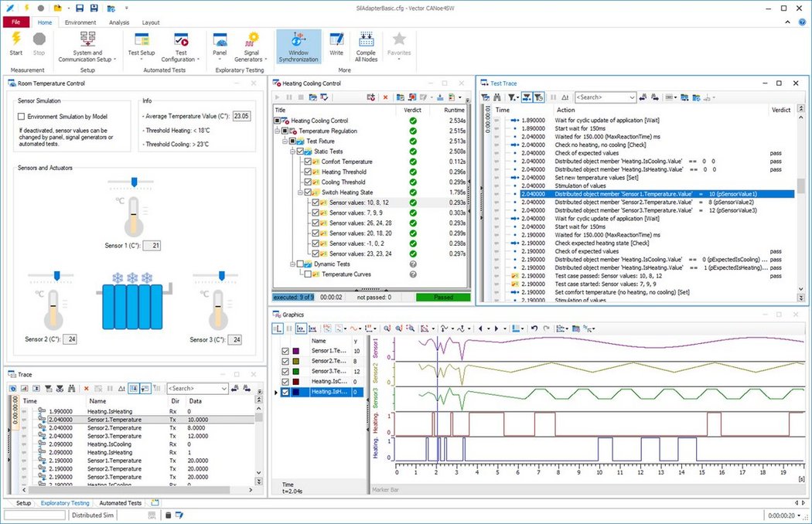Start the measurement with the lightning icon
Image resolution: width=812 pixels, height=524 pixels.
pyautogui.click(x=16, y=43)
